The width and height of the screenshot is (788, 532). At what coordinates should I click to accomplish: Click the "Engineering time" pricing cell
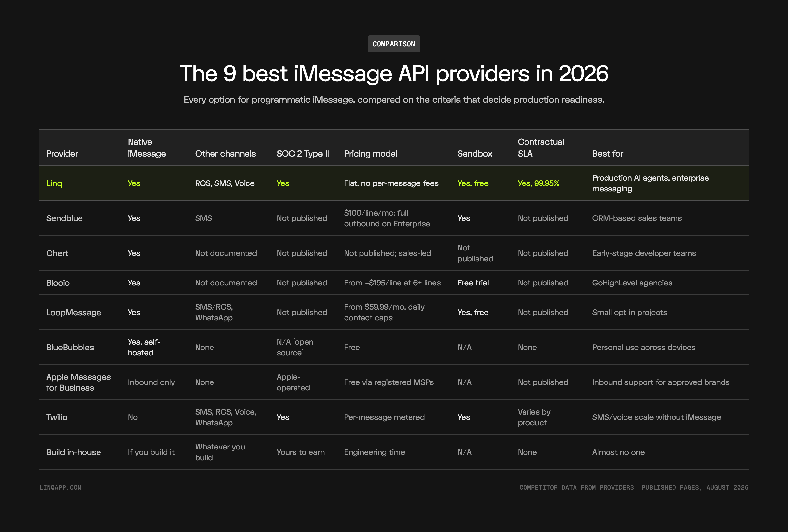click(x=374, y=452)
